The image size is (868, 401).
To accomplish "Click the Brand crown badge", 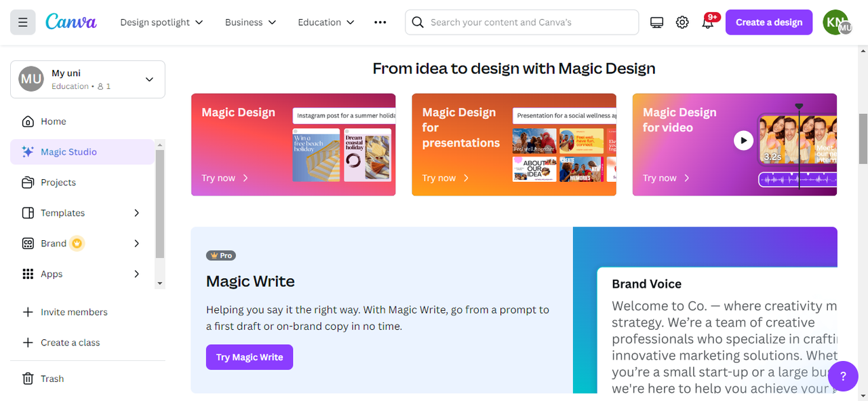I will coord(77,244).
